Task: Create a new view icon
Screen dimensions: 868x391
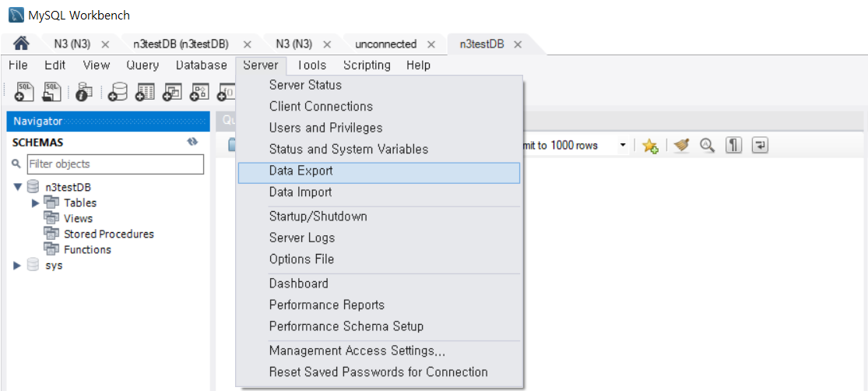Action: point(171,92)
